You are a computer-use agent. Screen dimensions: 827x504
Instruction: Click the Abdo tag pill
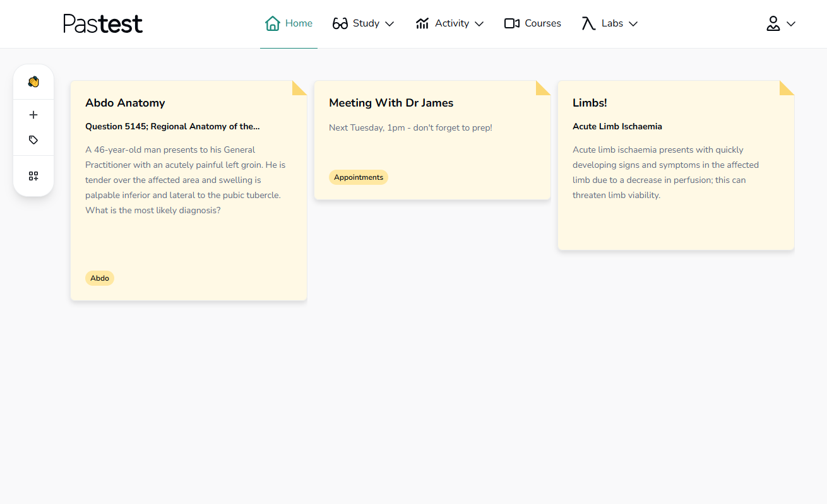pos(100,278)
